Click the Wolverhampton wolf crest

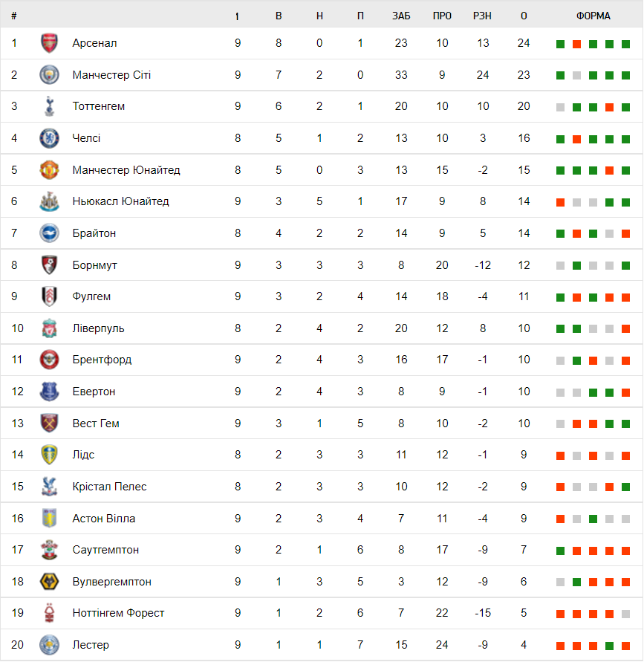(x=49, y=582)
